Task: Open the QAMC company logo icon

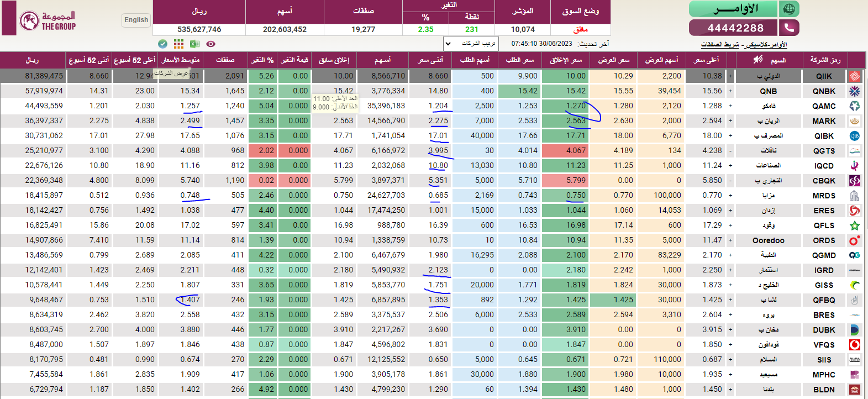Action: [855, 106]
